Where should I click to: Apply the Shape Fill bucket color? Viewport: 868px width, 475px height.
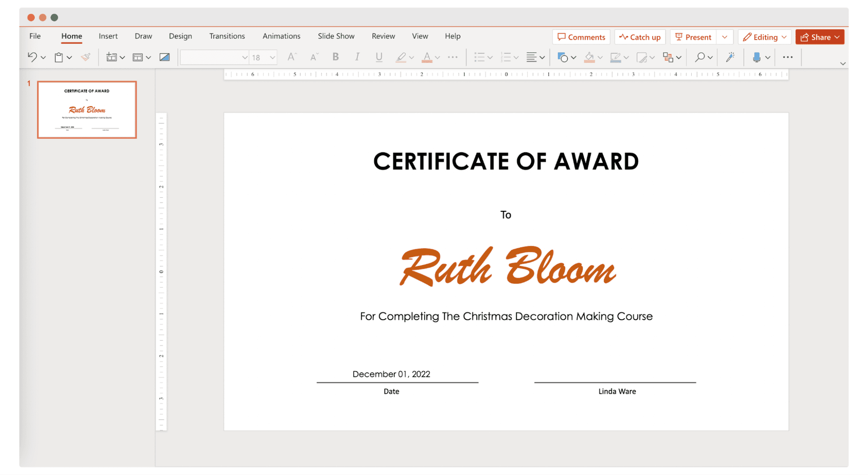point(589,57)
